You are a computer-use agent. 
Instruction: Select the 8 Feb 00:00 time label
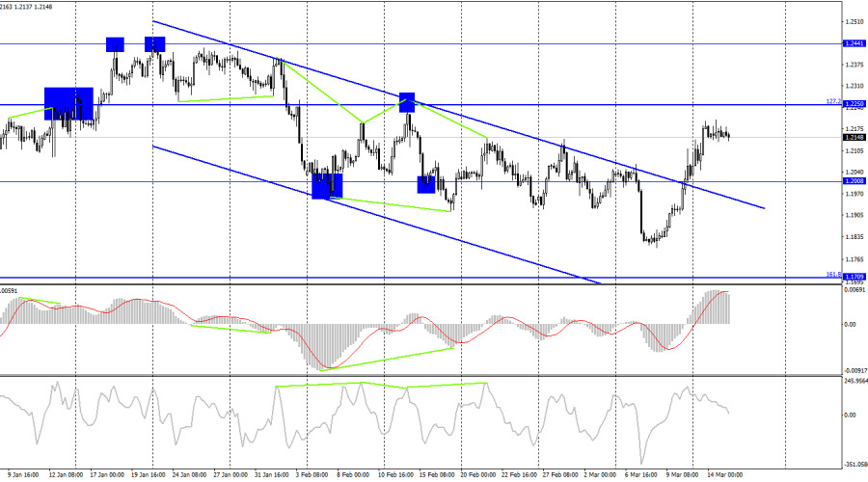(353, 475)
